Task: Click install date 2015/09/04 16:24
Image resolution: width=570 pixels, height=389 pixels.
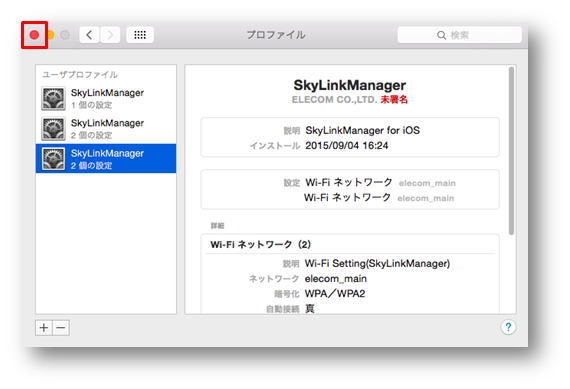Action: click(347, 145)
